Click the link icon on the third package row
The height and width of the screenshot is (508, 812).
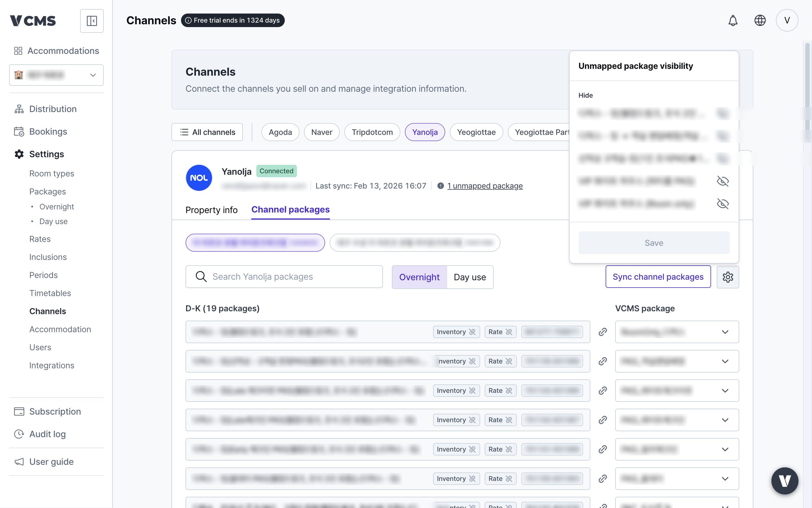[603, 390]
